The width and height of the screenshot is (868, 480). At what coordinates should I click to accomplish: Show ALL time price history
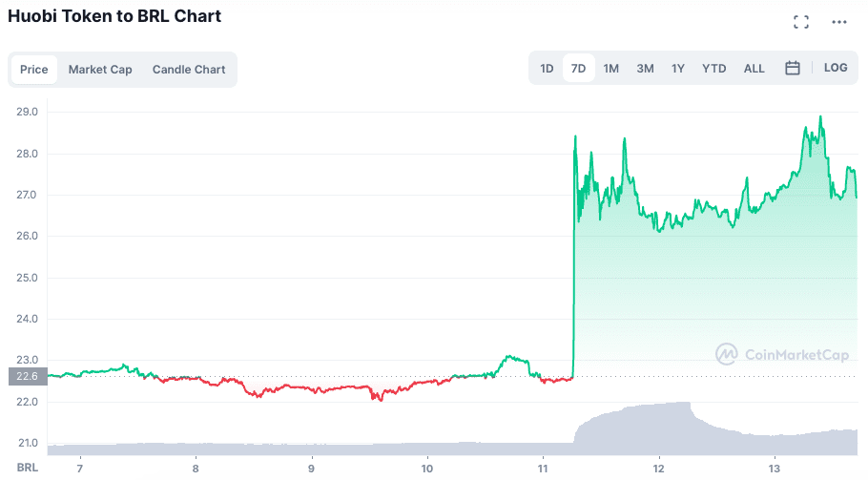[754, 69]
